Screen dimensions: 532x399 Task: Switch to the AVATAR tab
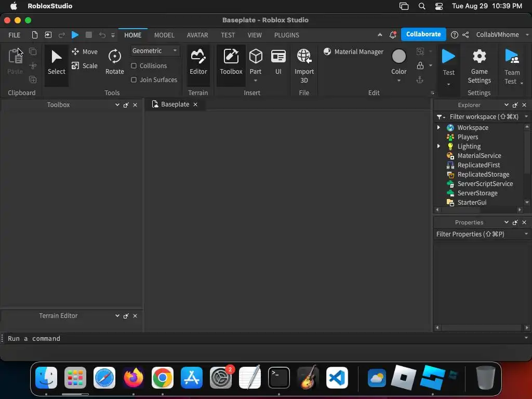[x=197, y=35]
